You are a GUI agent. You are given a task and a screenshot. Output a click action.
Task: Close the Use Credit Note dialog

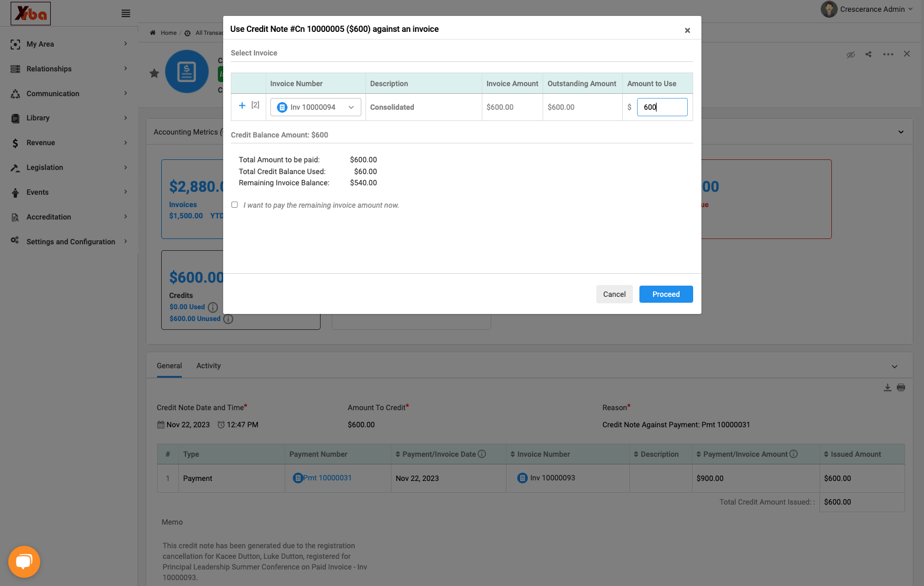click(x=687, y=31)
